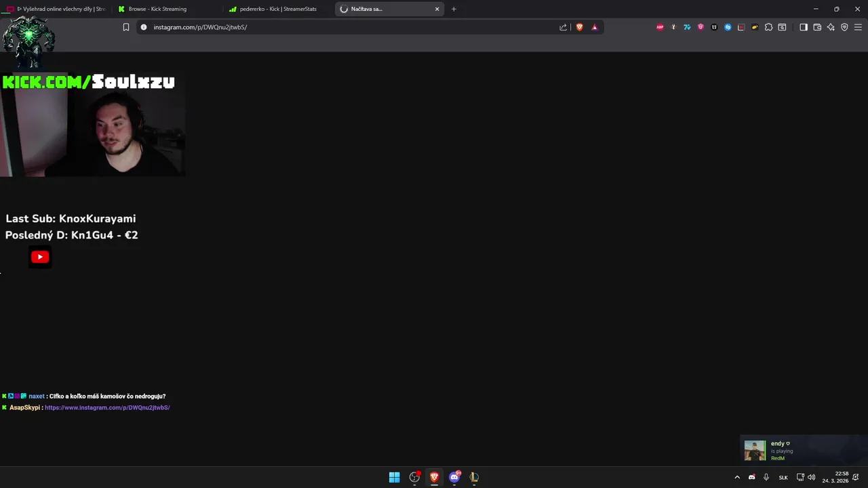Open the volume speaker tray icon

[812, 477]
